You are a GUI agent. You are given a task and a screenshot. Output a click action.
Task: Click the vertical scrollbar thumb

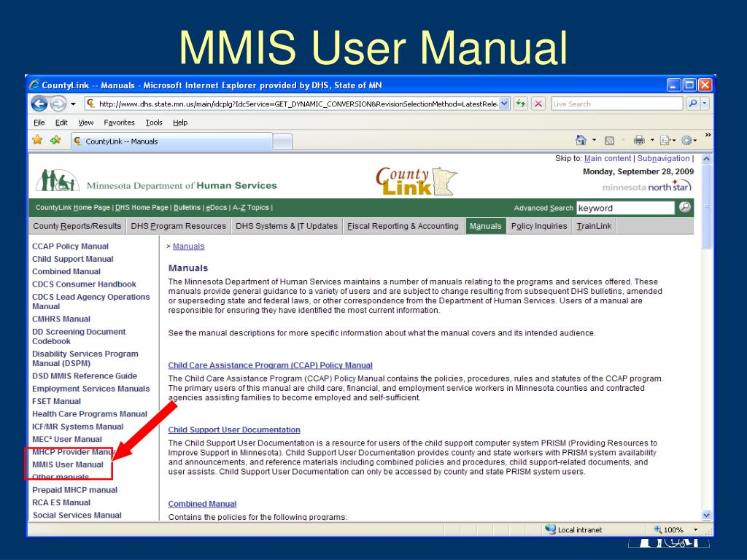click(x=706, y=206)
